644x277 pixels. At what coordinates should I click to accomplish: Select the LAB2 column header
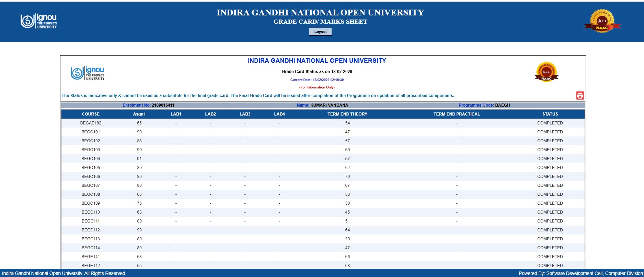pos(210,114)
